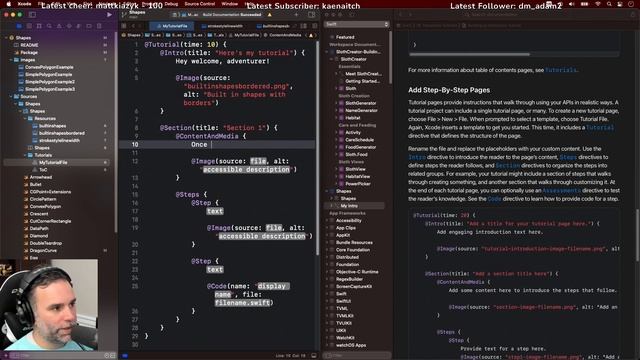Select ConvexPolygonExample image file
The height and width of the screenshot is (360, 640).
click(x=49, y=67)
